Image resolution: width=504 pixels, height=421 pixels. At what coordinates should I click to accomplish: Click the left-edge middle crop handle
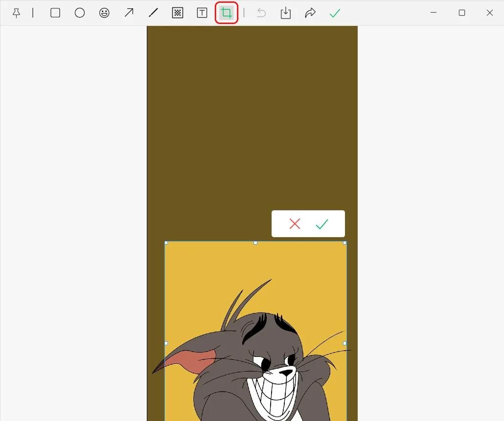click(x=166, y=343)
